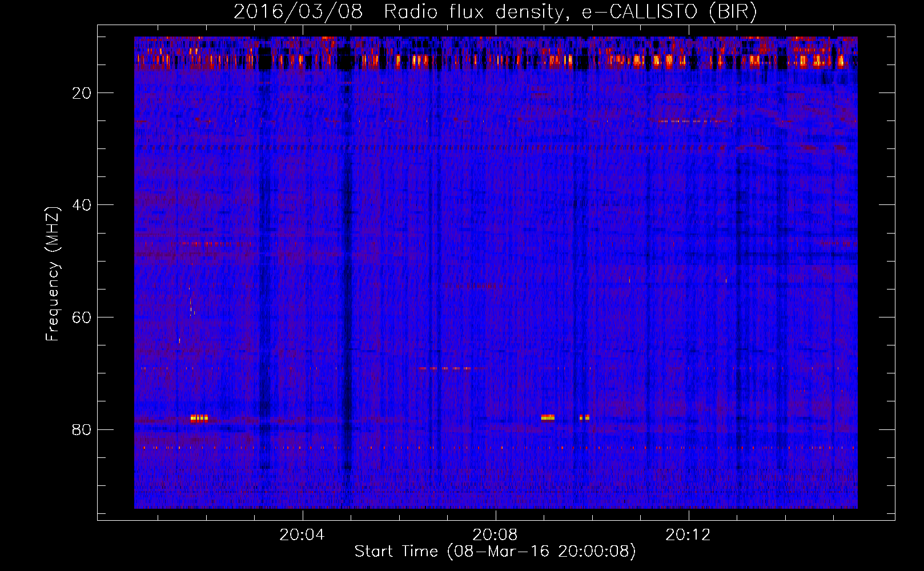Click the 'Start Time (08-Mar-16 20:00:08)' x-axis label
Viewport: 924px width, 571px height.
[495, 552]
